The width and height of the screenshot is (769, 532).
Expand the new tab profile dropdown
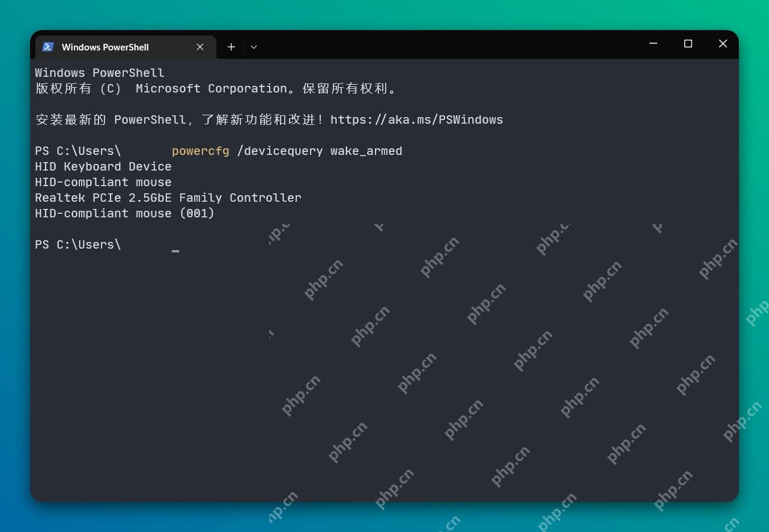pos(254,47)
